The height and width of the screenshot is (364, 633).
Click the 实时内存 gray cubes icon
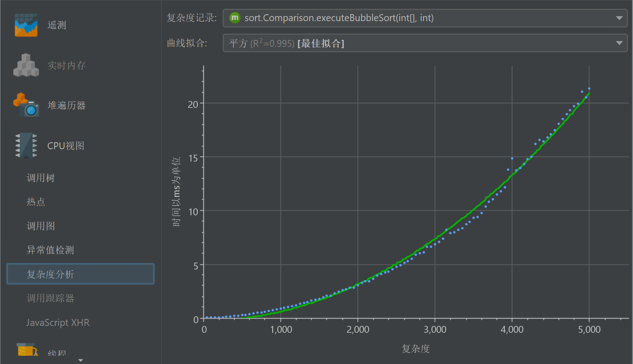[26, 65]
